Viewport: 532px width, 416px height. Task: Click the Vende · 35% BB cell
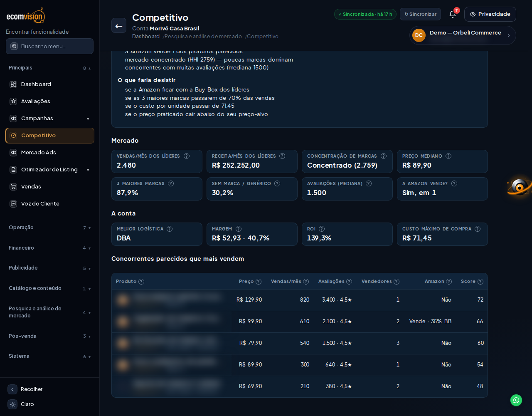(430, 322)
